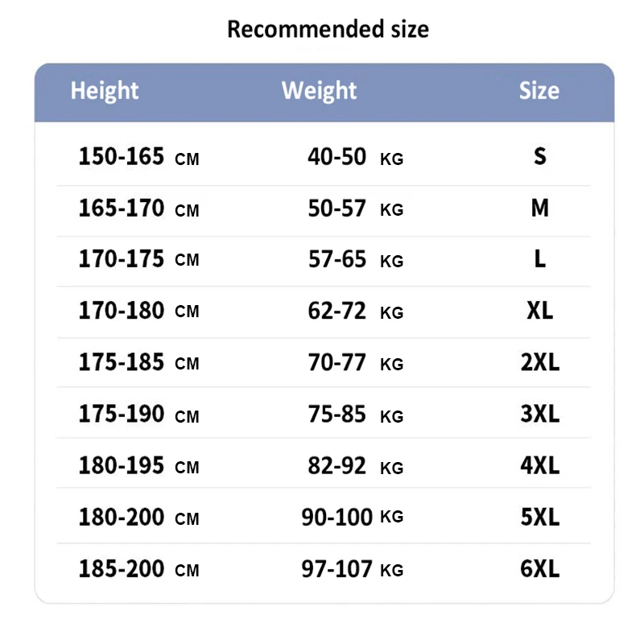Select the 40-50 KG weight cell

(x=354, y=157)
